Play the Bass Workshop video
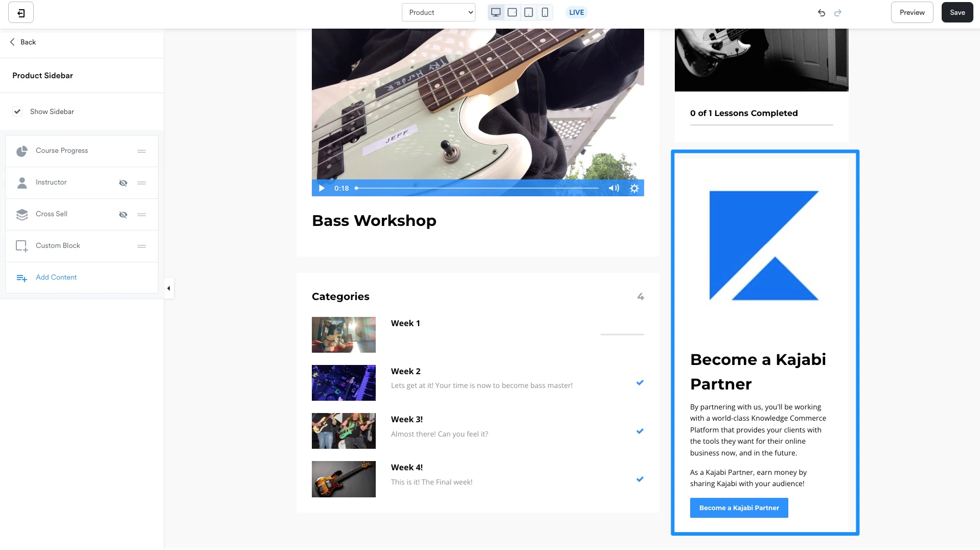The width and height of the screenshot is (980, 550). (x=322, y=188)
